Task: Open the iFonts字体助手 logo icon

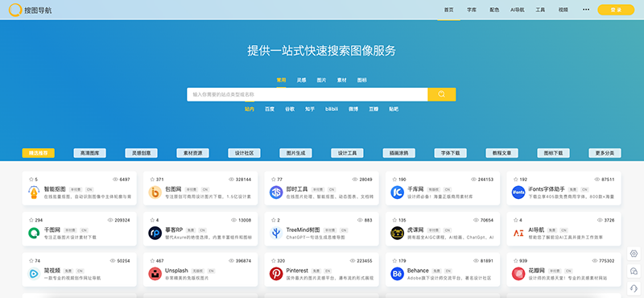Action: click(x=518, y=192)
